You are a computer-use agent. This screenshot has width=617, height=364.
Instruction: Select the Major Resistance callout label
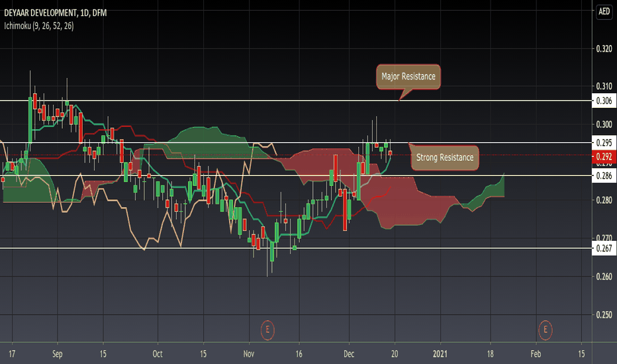point(408,77)
